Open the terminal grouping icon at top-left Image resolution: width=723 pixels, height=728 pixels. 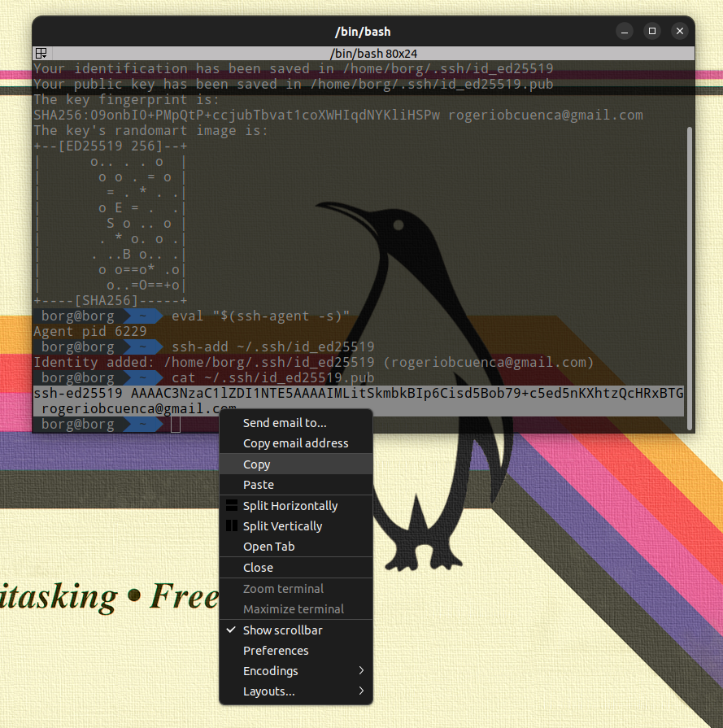click(x=40, y=53)
